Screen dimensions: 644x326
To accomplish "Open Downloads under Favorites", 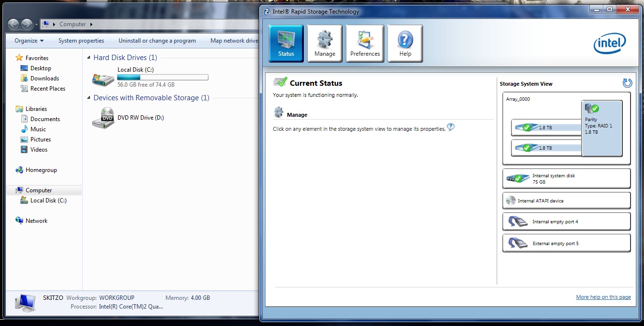I will click(45, 78).
